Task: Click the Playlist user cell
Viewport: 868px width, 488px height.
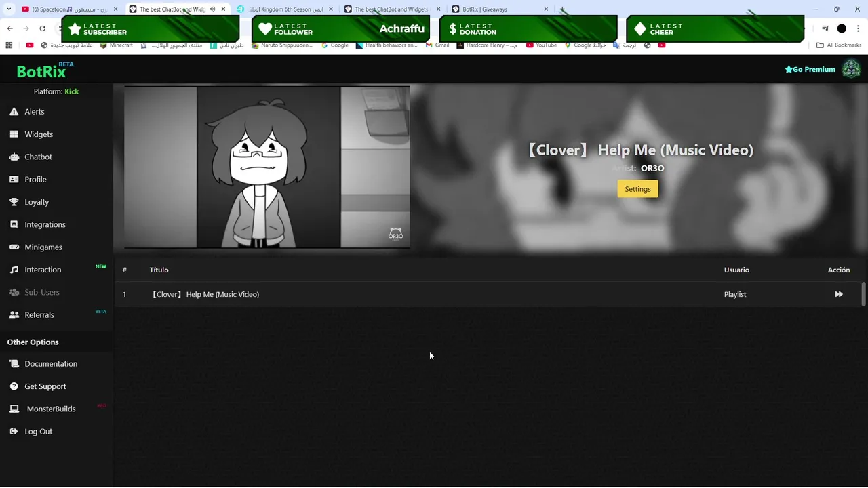Action: 735,294
